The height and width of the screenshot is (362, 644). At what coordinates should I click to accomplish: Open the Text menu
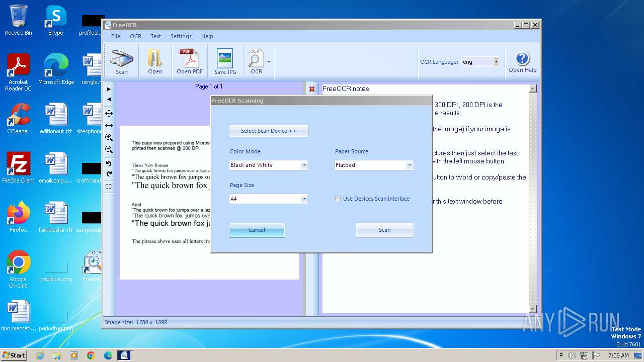156,36
